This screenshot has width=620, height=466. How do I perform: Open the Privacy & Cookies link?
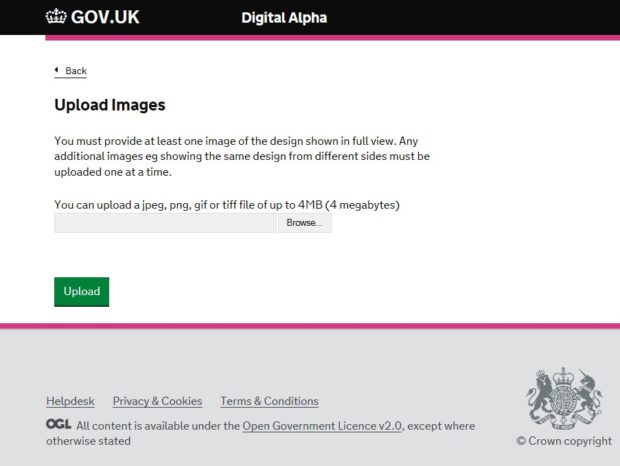coord(157,401)
